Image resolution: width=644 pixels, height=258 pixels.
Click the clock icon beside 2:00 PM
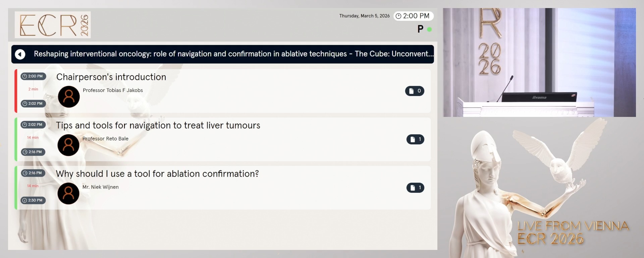pyautogui.click(x=398, y=16)
